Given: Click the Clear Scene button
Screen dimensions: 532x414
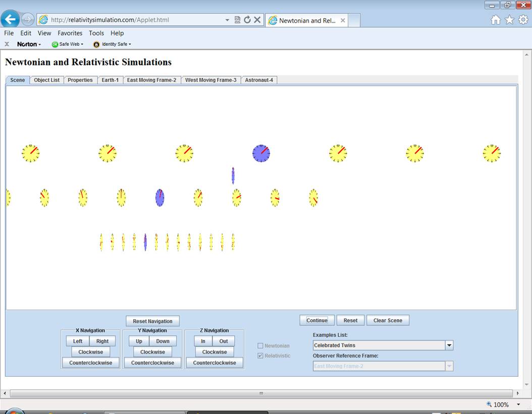Looking at the screenshot, I should coord(388,320).
